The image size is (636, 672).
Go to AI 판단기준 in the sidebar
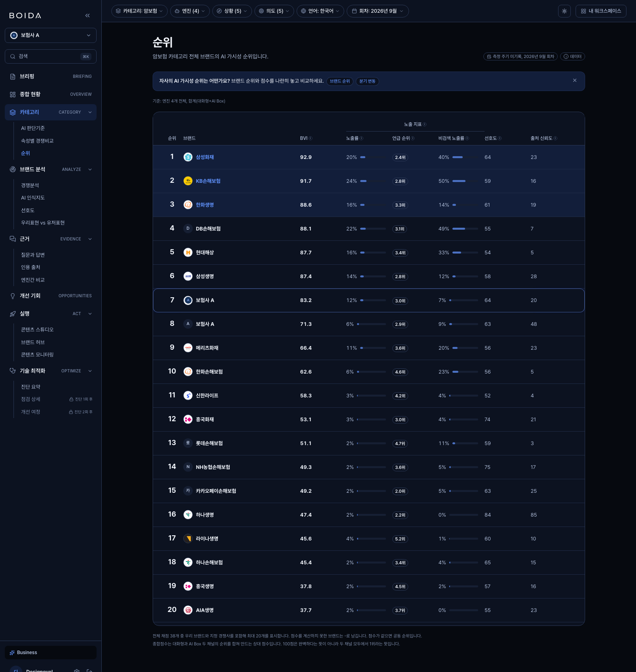click(x=33, y=128)
